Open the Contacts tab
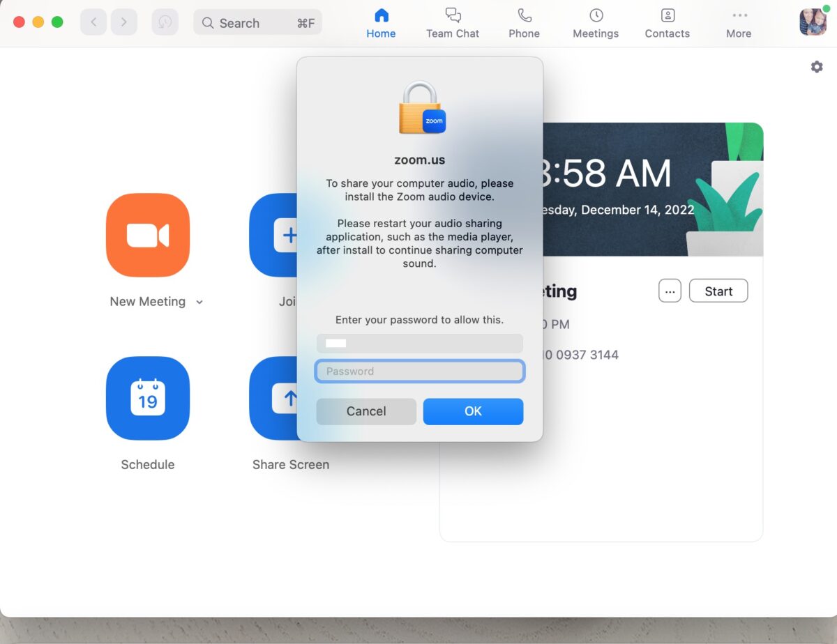 click(667, 23)
